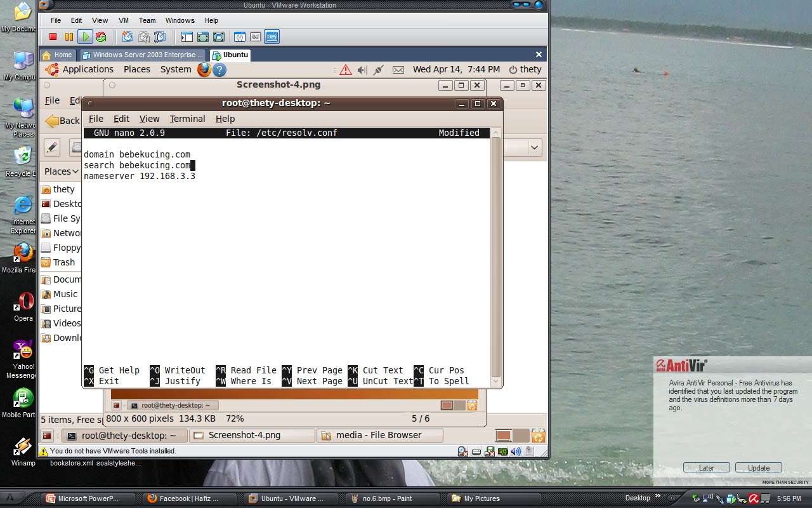
Task: Click the Revert to snapshot icon
Action: tap(144, 37)
